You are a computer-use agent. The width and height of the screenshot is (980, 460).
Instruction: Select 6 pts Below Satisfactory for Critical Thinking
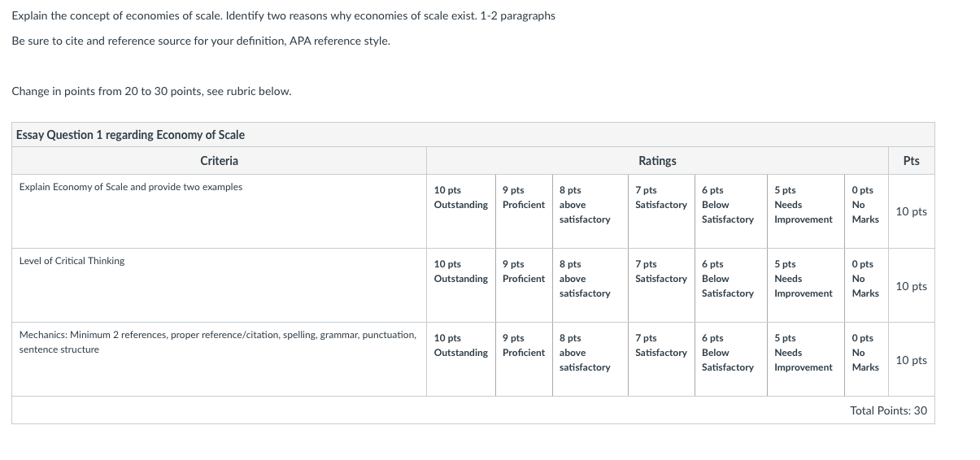730,285
